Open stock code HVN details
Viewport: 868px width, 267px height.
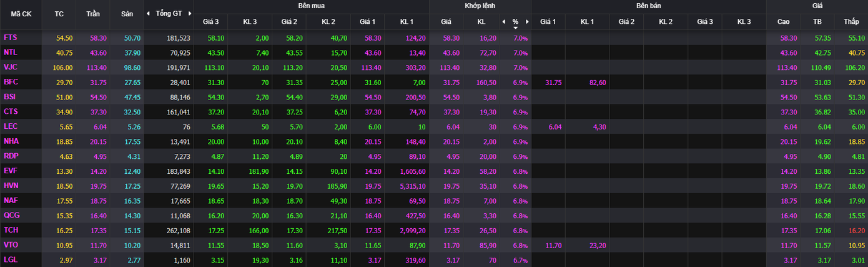(x=11, y=186)
